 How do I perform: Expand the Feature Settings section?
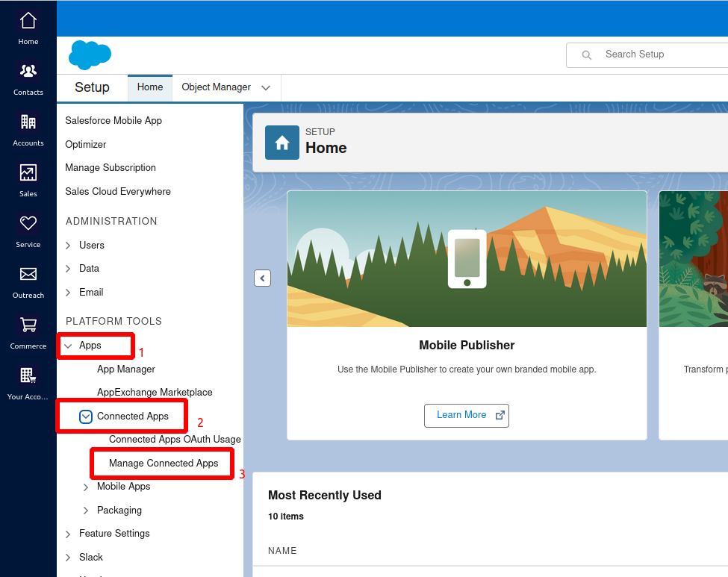point(68,534)
